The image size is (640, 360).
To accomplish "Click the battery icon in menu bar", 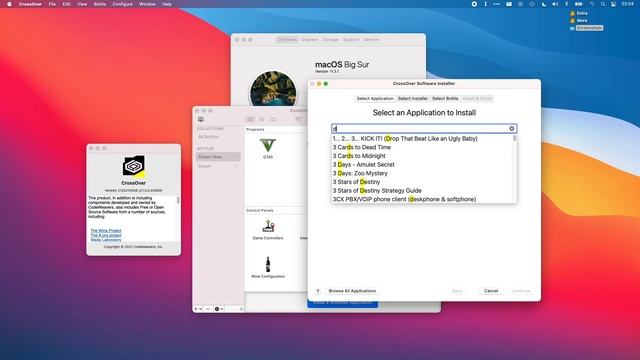I will (579, 4).
